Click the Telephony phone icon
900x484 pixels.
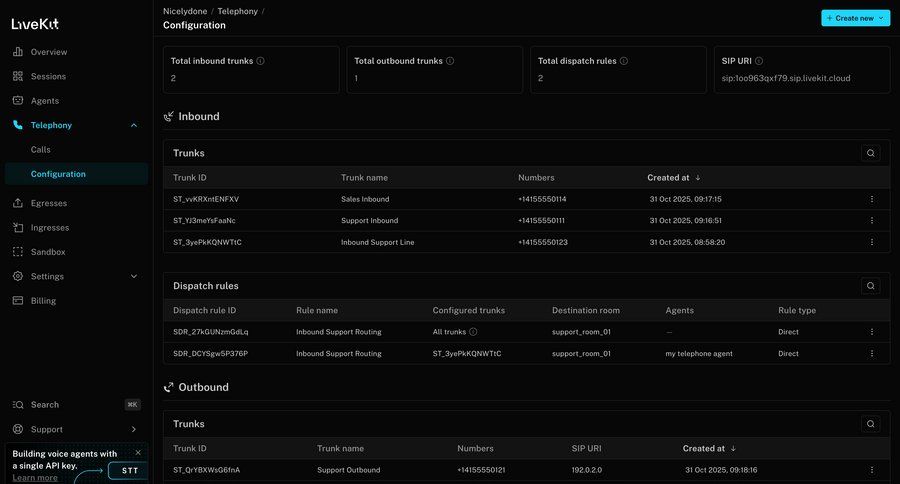tap(18, 125)
